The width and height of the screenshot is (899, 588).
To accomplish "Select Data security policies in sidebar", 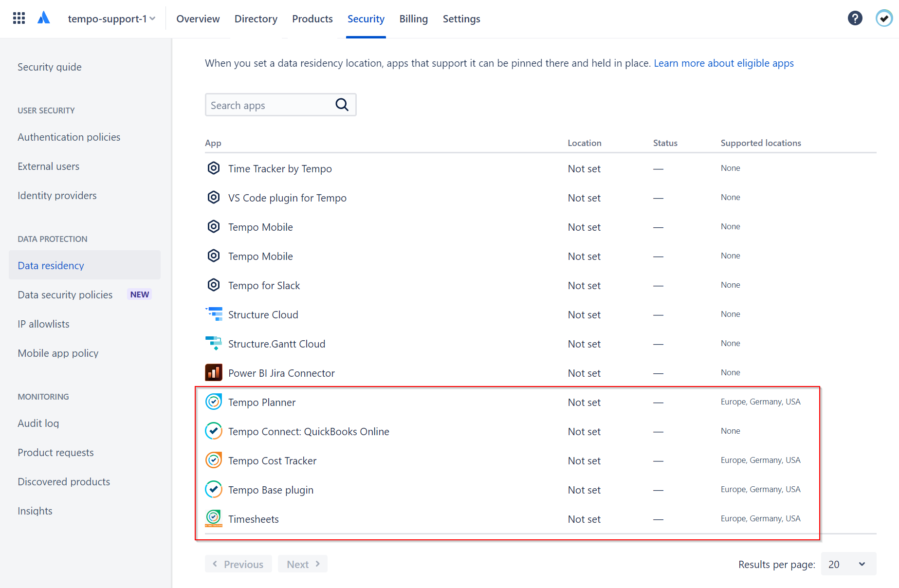I will [65, 295].
